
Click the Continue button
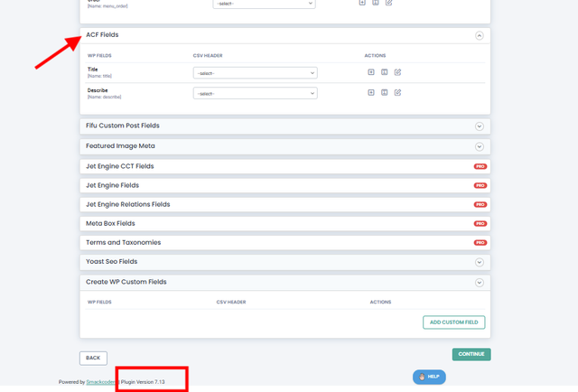point(471,354)
